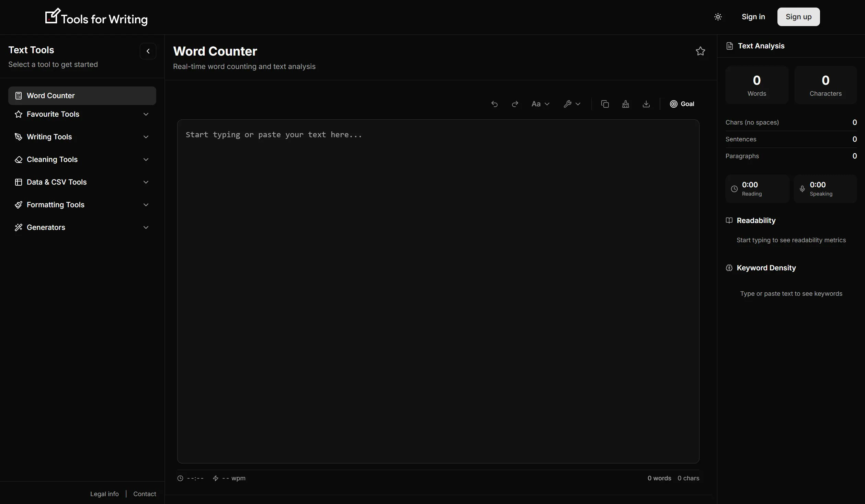
Task: Clear text with the broom icon
Action: point(625,104)
